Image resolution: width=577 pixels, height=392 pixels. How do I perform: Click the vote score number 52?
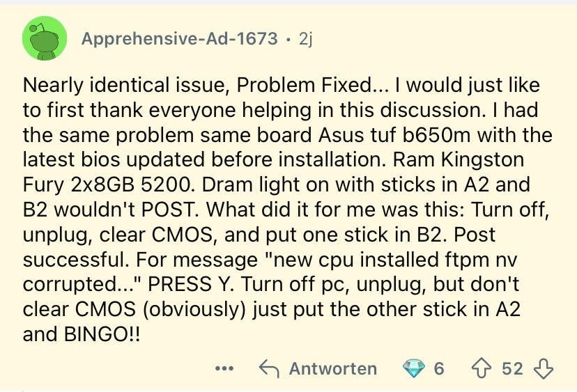click(512, 368)
